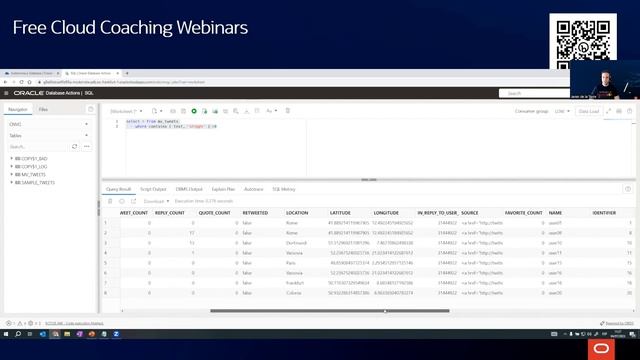Viewport: 640px width, 360px height.
Task: Open a new browser tab with the plus button
Action: pos(127,73)
